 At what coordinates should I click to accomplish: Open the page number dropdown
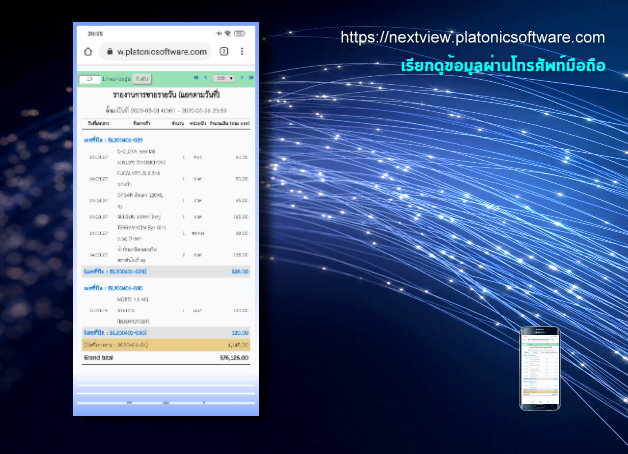223,78
